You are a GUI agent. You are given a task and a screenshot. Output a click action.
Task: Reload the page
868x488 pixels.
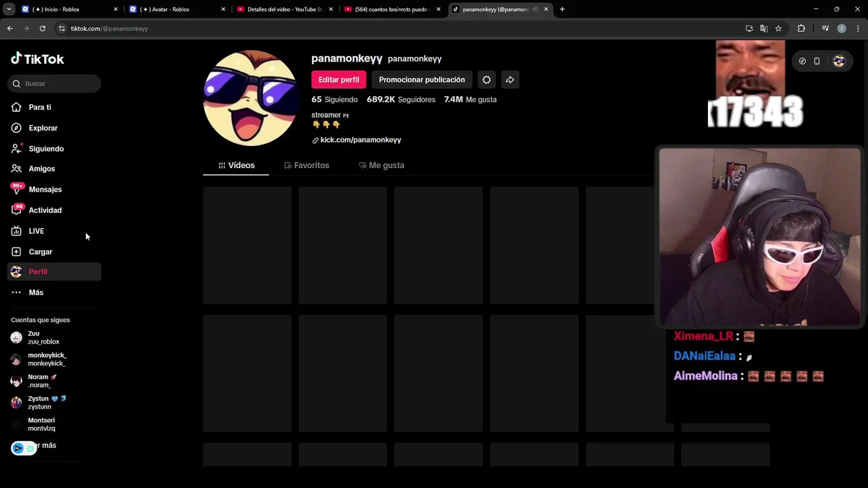click(42, 28)
